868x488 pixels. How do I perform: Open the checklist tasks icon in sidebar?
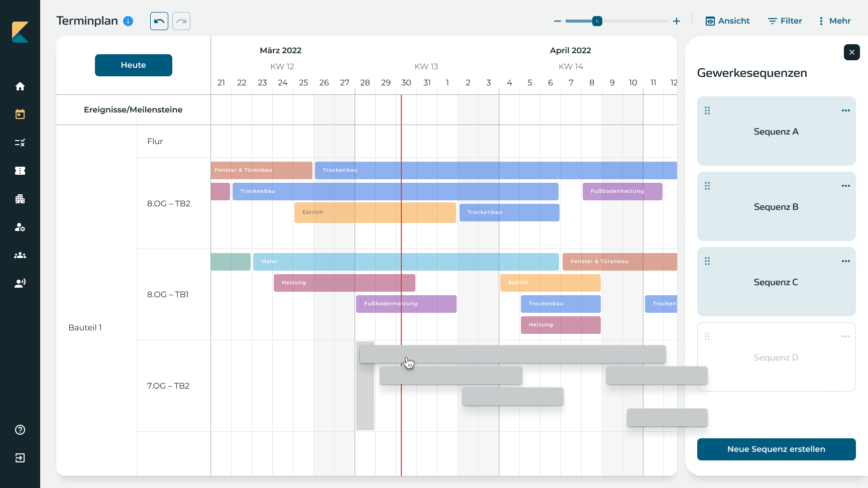coord(20,143)
